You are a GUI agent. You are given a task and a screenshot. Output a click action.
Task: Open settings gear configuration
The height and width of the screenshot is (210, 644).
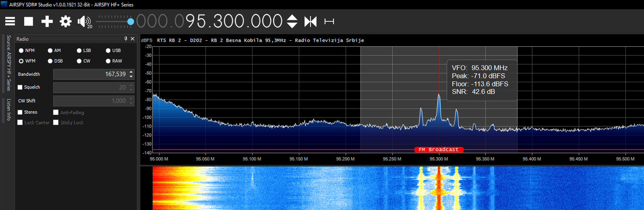(x=66, y=21)
